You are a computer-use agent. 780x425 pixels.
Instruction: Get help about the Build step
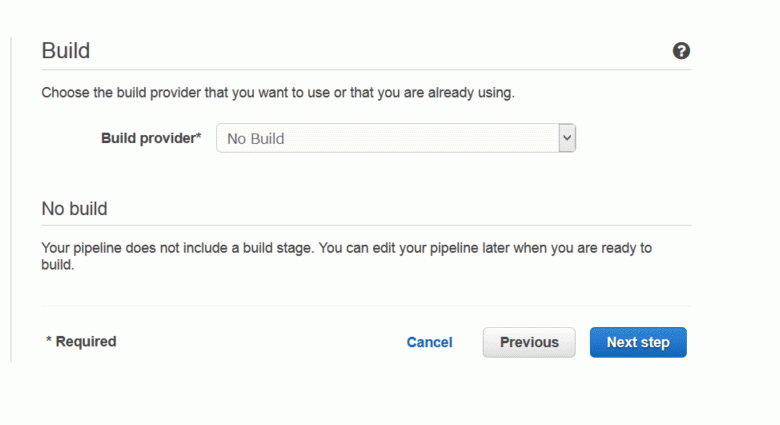(x=681, y=51)
